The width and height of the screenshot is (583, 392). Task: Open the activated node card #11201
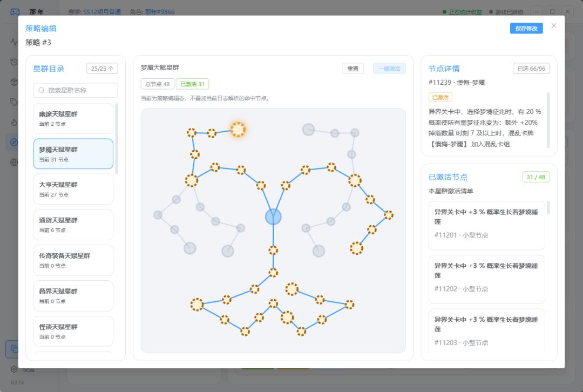pyautogui.click(x=487, y=226)
